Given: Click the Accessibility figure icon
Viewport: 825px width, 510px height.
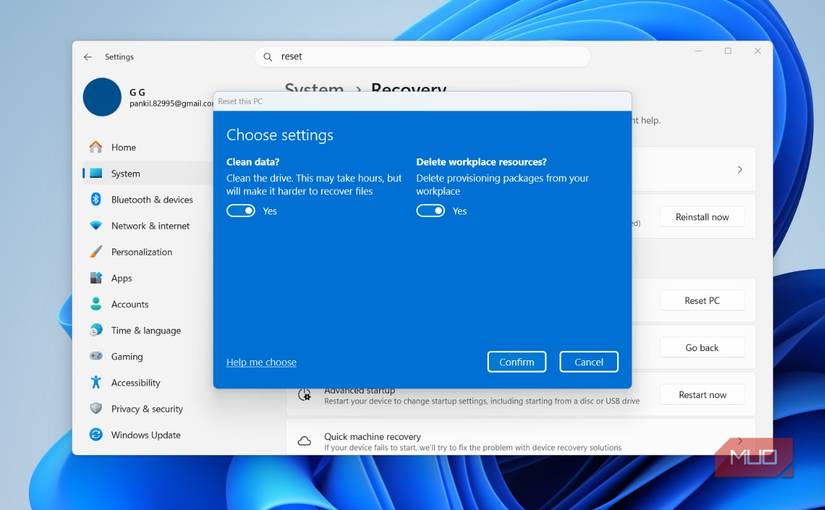Looking at the screenshot, I should point(96,382).
